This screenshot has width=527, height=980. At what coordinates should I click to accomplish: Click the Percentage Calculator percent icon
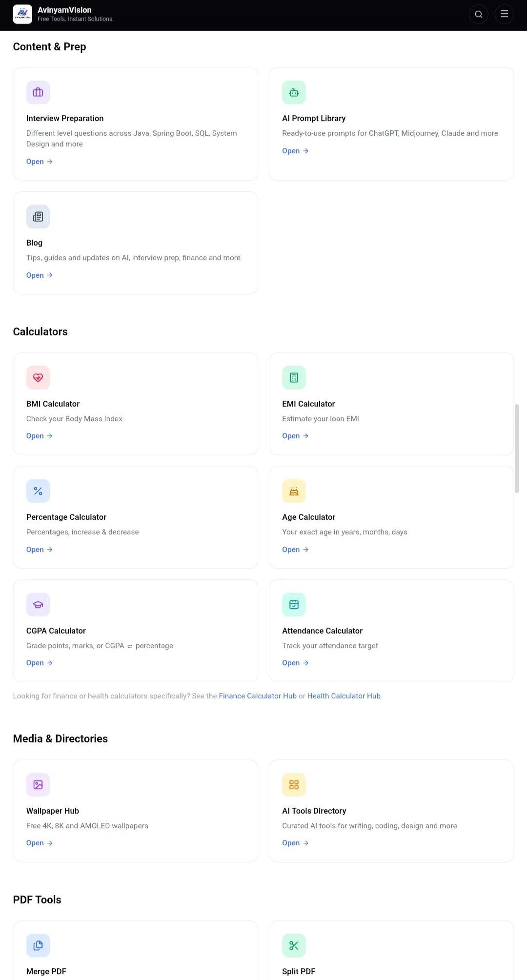pyautogui.click(x=38, y=491)
